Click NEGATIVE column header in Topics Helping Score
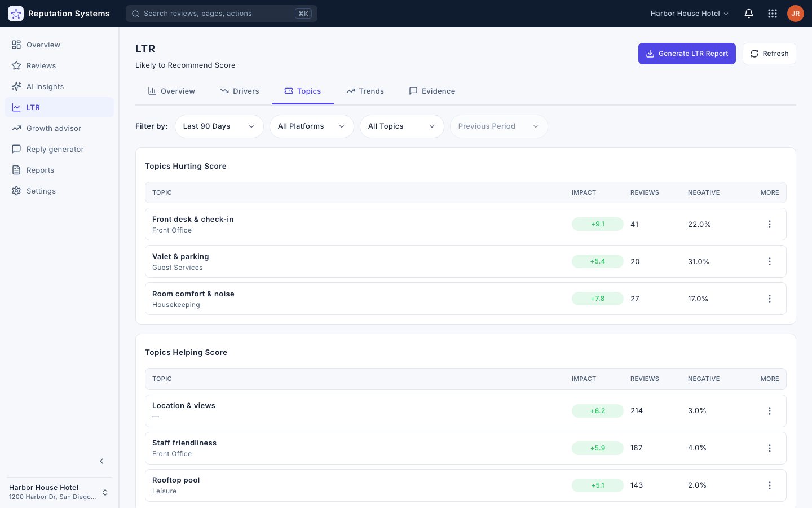Screen dimensions: 812x508 pos(704,379)
